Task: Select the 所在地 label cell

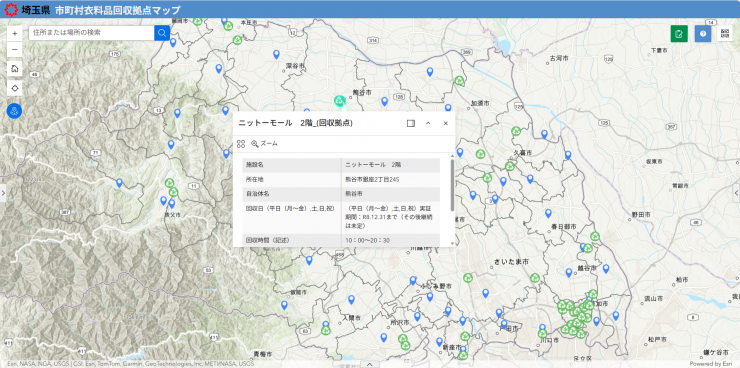Action: click(292, 180)
